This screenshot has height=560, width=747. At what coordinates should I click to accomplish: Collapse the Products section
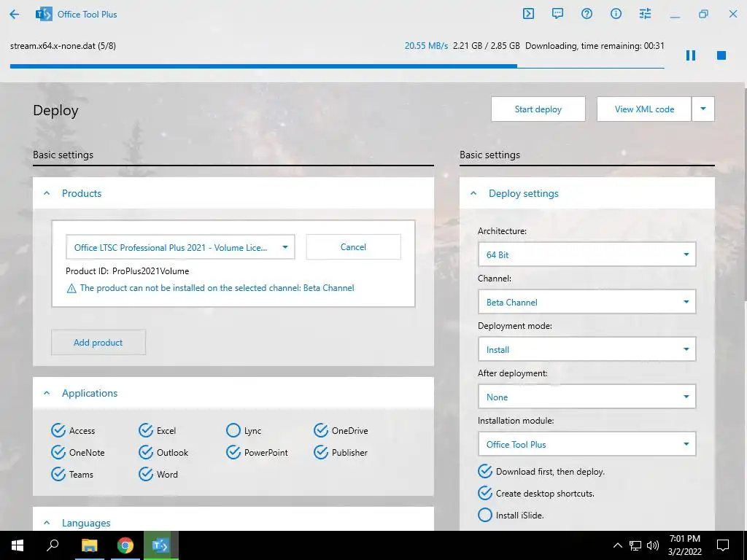point(47,193)
